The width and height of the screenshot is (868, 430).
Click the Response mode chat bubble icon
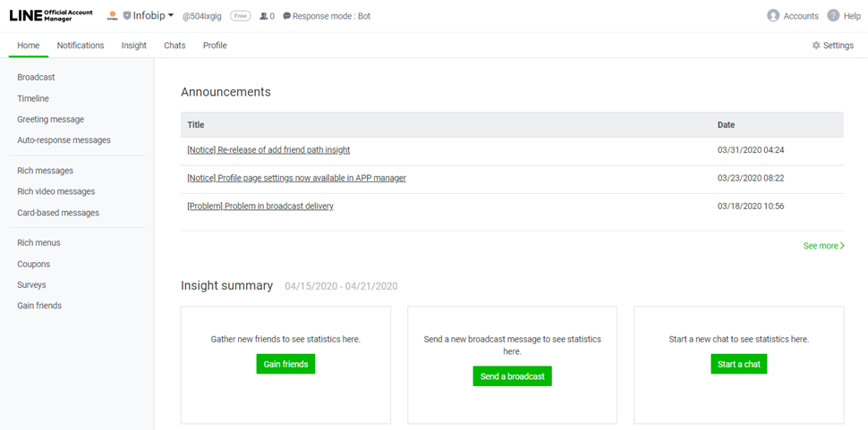tap(286, 16)
